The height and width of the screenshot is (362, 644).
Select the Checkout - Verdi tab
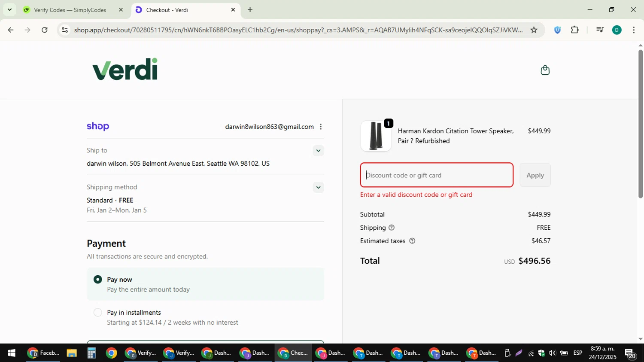pos(185,9)
